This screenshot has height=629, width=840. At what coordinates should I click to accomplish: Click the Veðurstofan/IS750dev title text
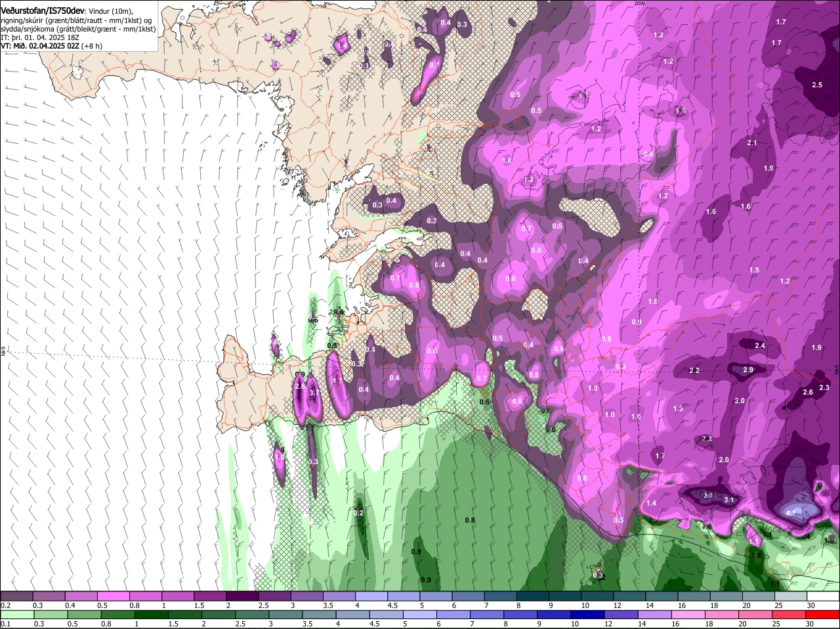(x=42, y=11)
